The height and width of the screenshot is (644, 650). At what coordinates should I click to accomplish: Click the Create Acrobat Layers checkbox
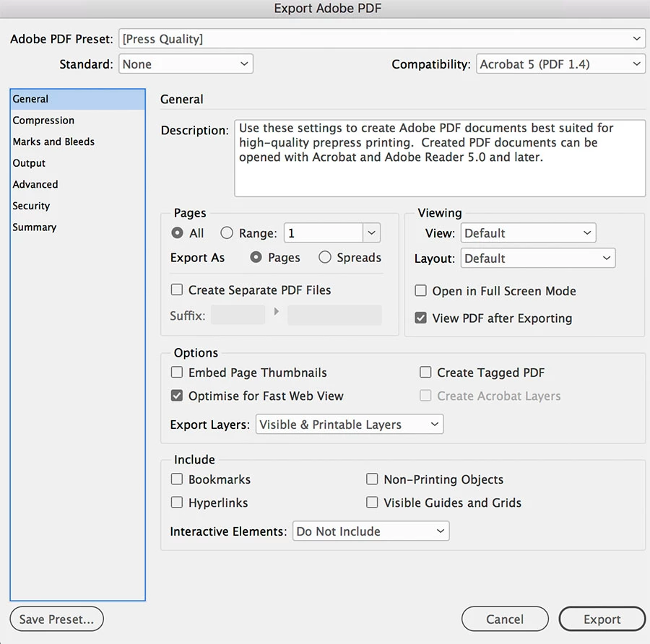(x=425, y=396)
